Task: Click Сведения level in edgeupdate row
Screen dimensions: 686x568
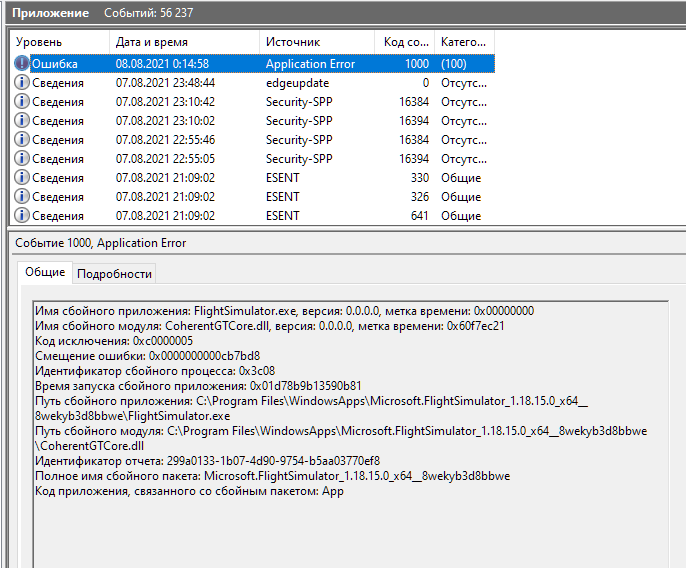Action: [58, 83]
